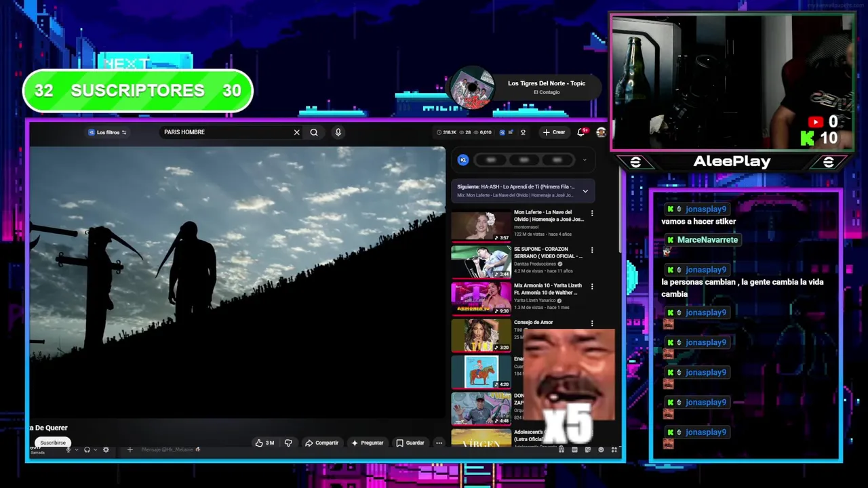Open the Mix Armonia 10 thumbnail

[x=481, y=299]
